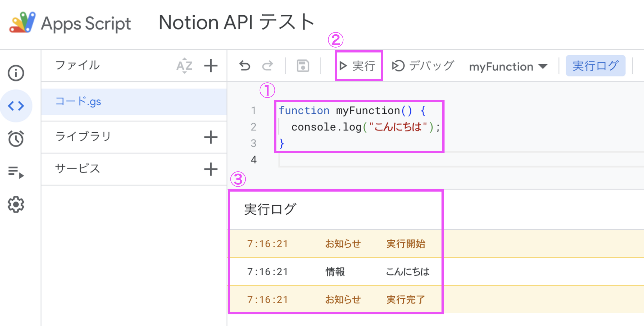
Task: Click the ファイル section header
Action: point(77,65)
